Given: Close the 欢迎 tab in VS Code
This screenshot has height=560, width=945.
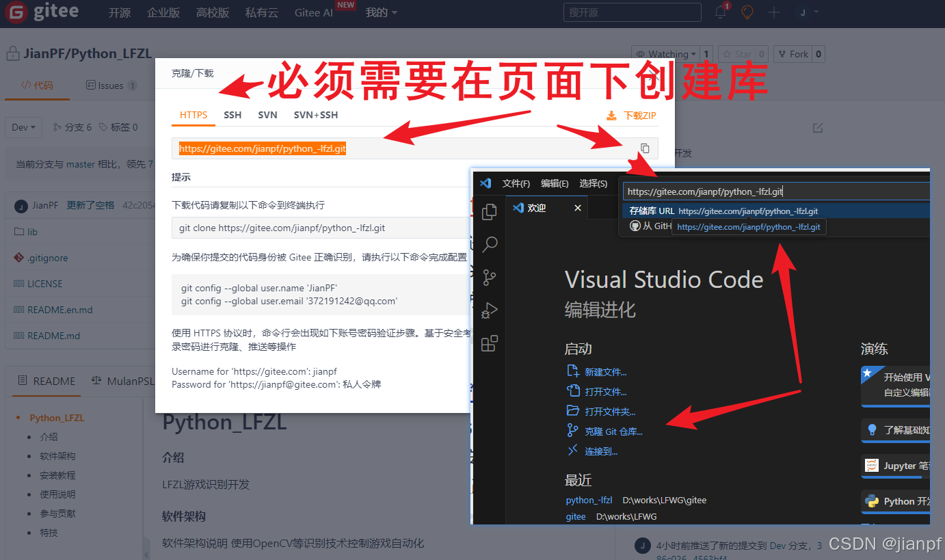Looking at the screenshot, I should pos(578,208).
